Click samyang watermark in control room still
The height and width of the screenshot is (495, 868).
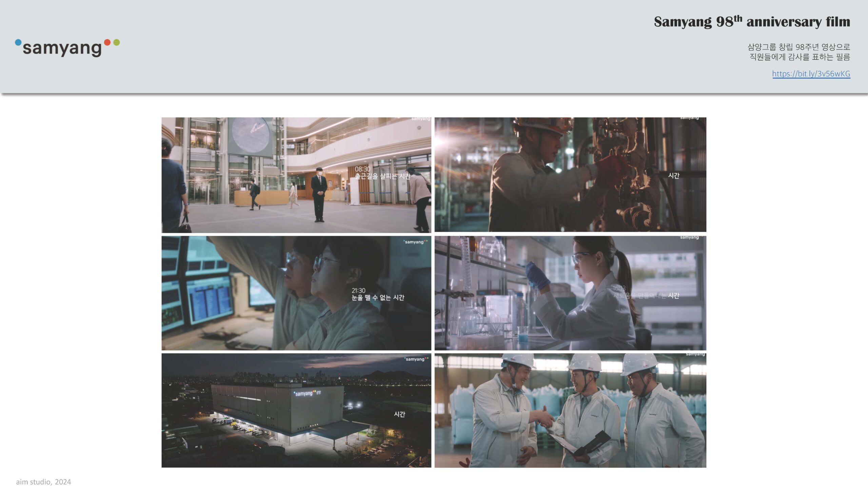415,242
